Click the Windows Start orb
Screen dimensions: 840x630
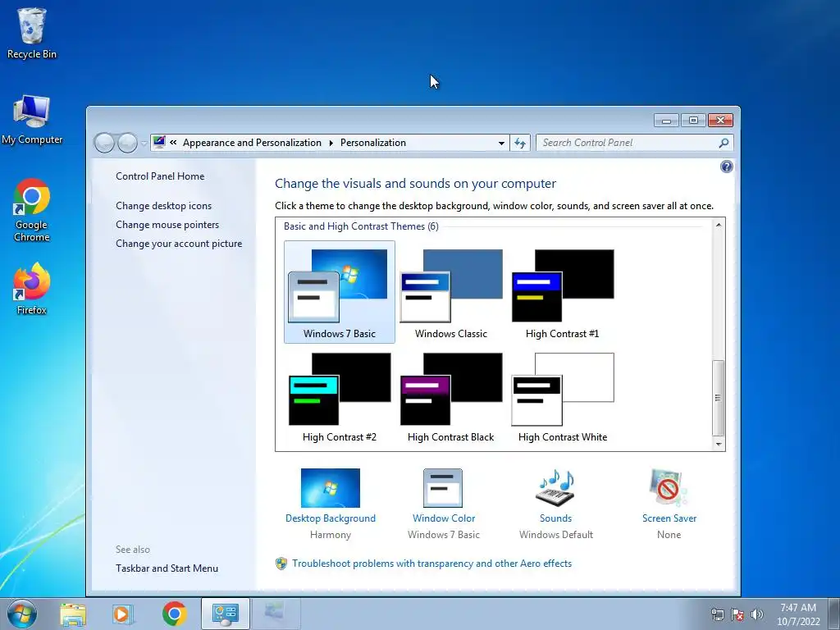pos(22,614)
